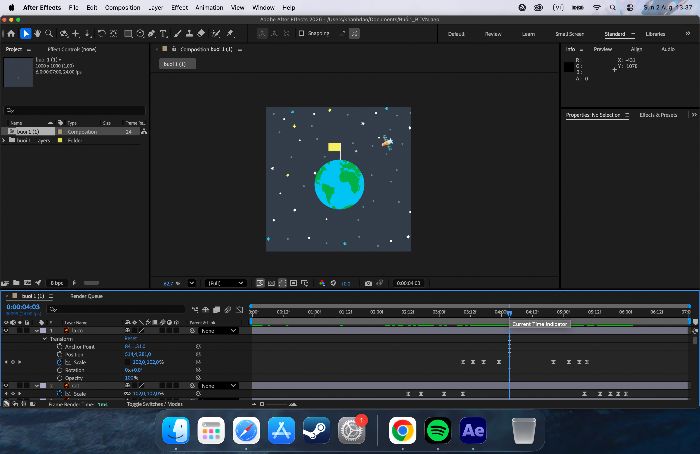Click layer 1 label color swatch

43,331
